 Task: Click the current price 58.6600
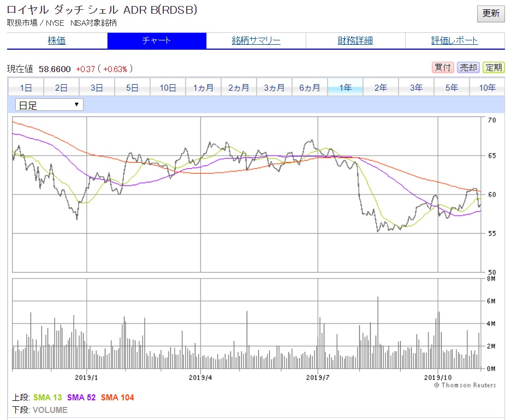click(55, 69)
